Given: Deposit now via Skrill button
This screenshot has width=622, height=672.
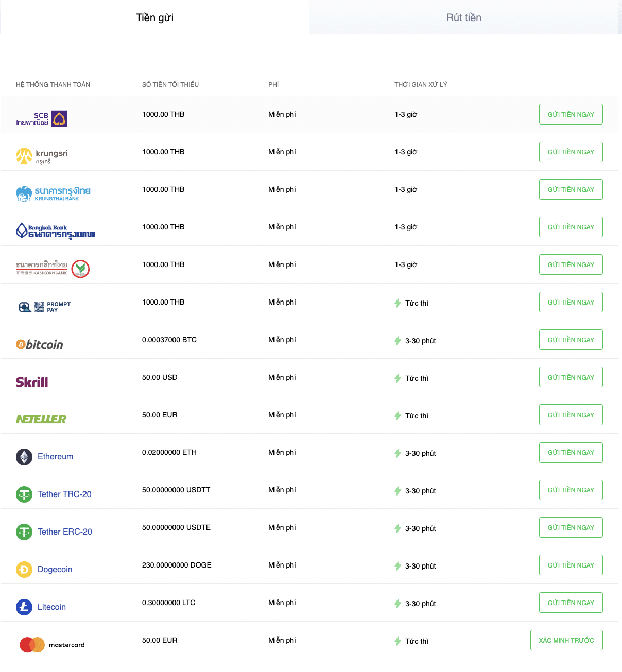Looking at the screenshot, I should pyautogui.click(x=571, y=377).
